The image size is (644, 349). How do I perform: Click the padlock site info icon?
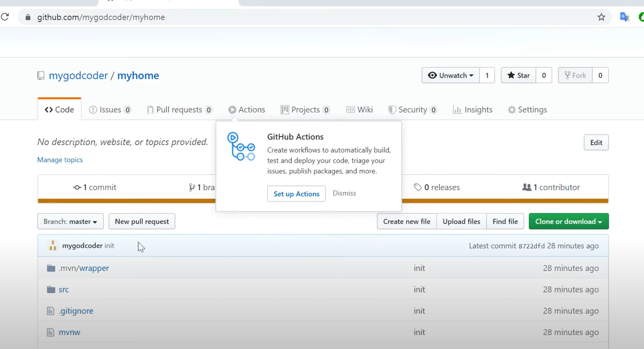pyautogui.click(x=28, y=17)
